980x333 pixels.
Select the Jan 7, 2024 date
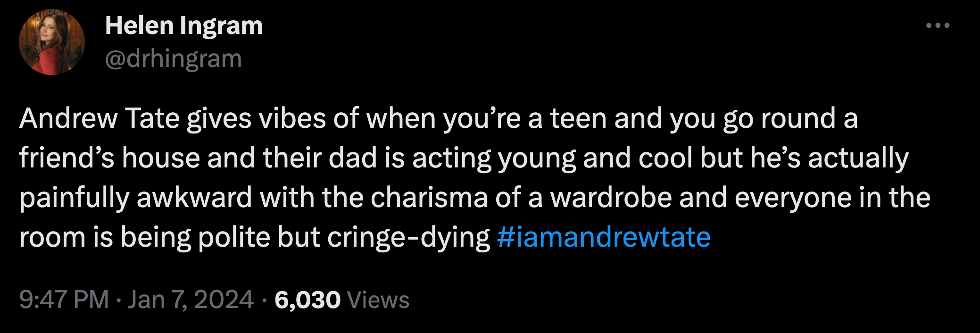(x=191, y=300)
